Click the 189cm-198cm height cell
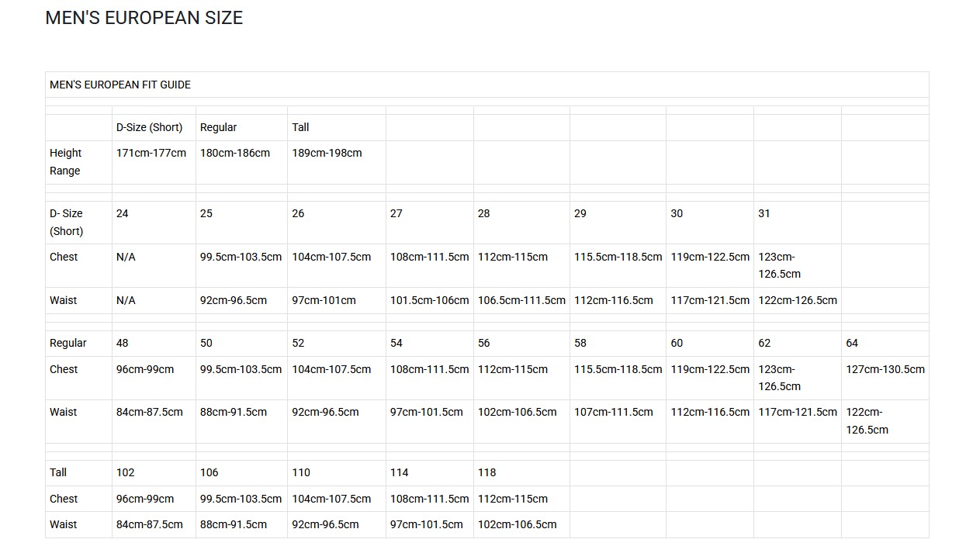This screenshot has height=560, width=966. tap(327, 153)
